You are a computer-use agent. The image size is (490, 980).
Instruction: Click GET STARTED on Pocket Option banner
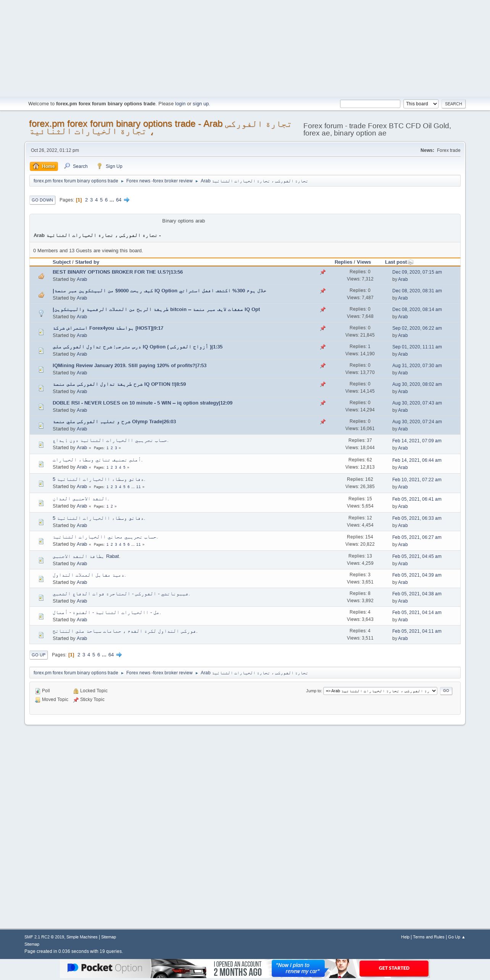pos(394,968)
